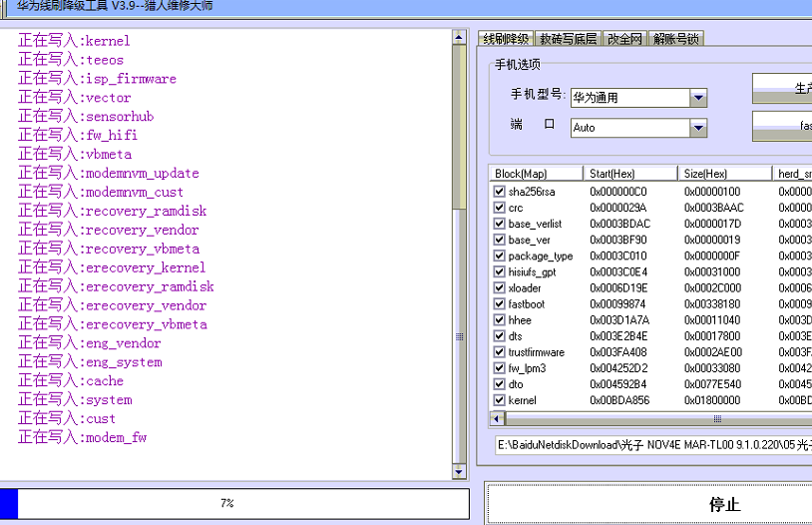This screenshot has width=812, height=525.
Task: Click the log line 正在写入:vbmeta
Action: [x=75, y=154]
